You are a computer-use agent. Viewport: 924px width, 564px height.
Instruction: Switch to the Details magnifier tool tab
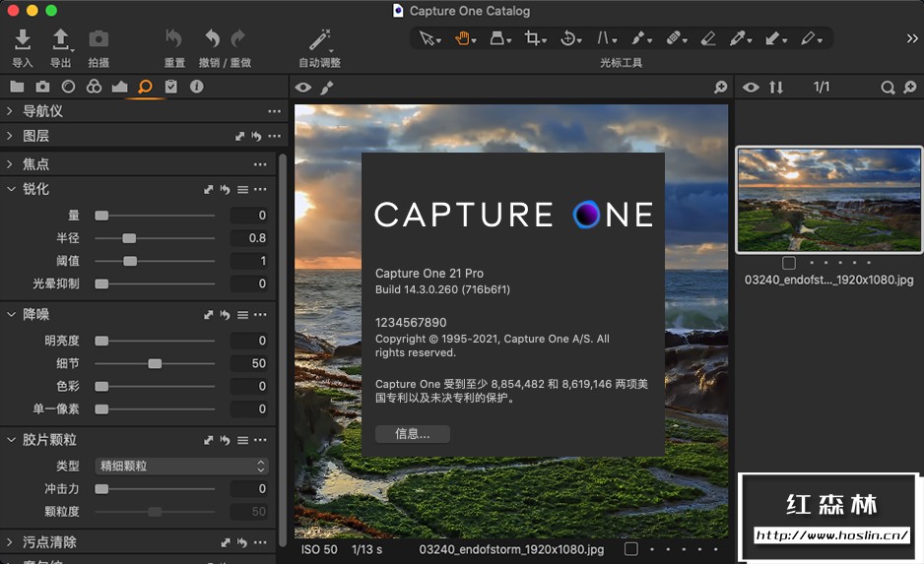coord(145,87)
